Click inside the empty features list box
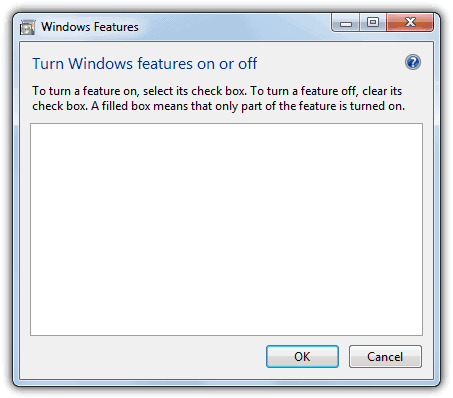453x398 pixels. pyautogui.click(x=226, y=229)
